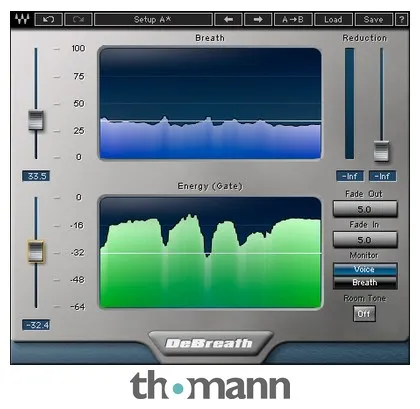This screenshot has width=420, height=409.
Task: Click the Reduction meter -Inf readout
Action: tap(350, 176)
